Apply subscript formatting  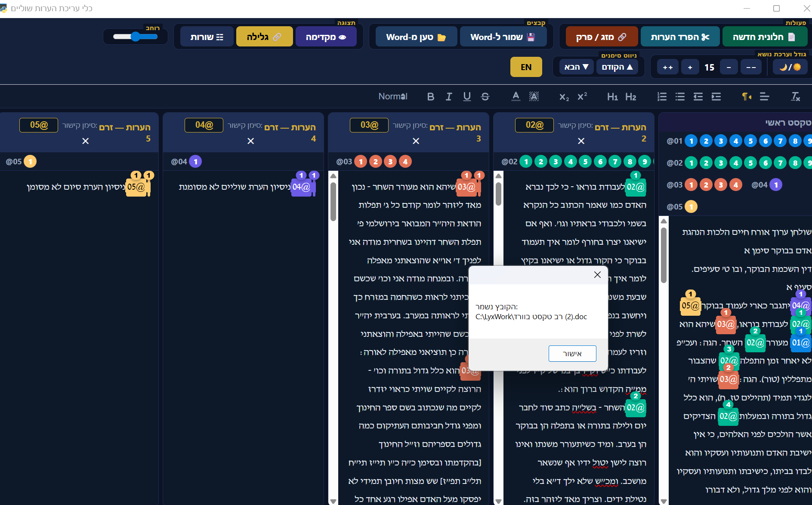[563, 96]
